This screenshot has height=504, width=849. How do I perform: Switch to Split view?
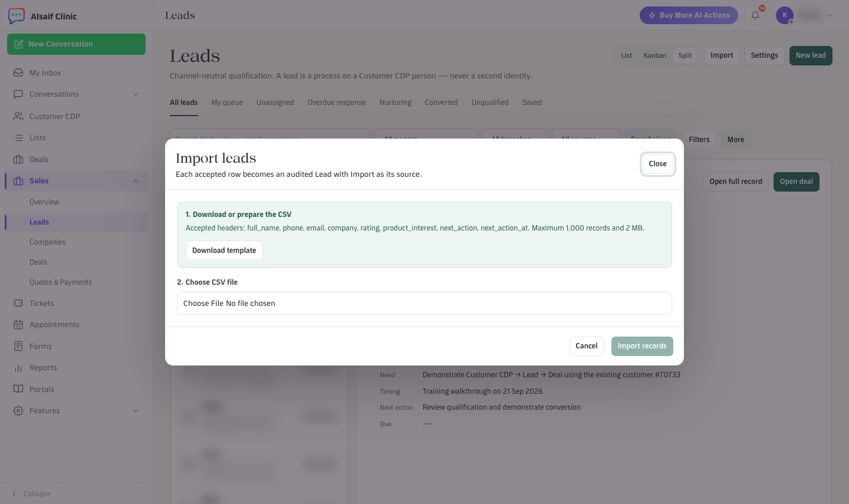(x=685, y=55)
